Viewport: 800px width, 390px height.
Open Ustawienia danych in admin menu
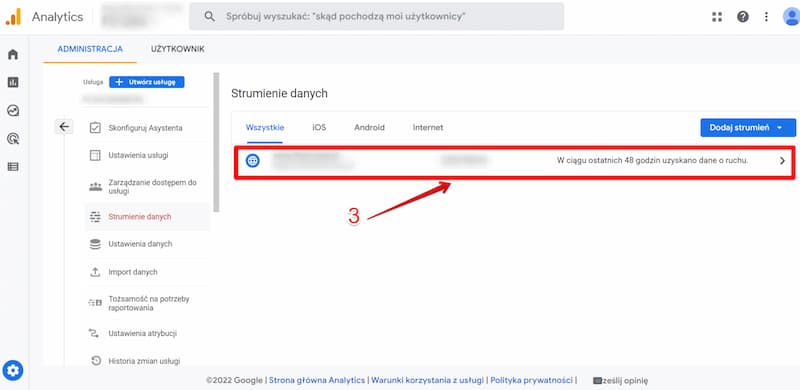140,244
